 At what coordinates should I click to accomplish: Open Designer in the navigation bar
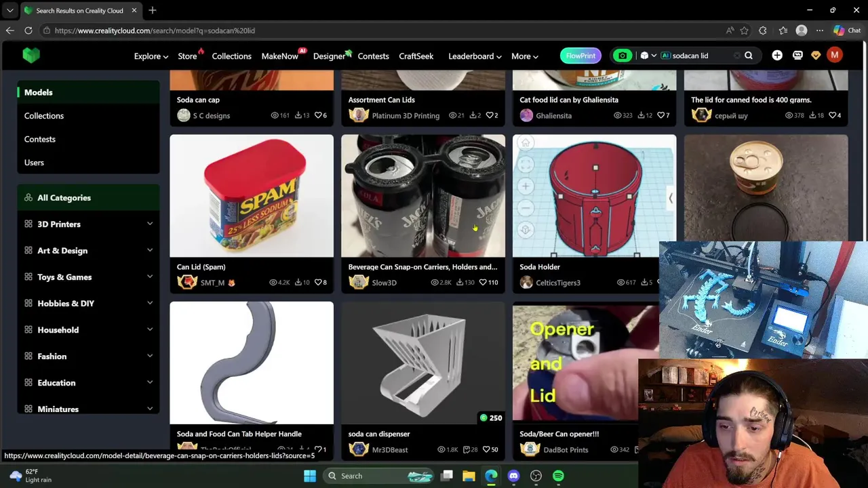click(x=329, y=56)
